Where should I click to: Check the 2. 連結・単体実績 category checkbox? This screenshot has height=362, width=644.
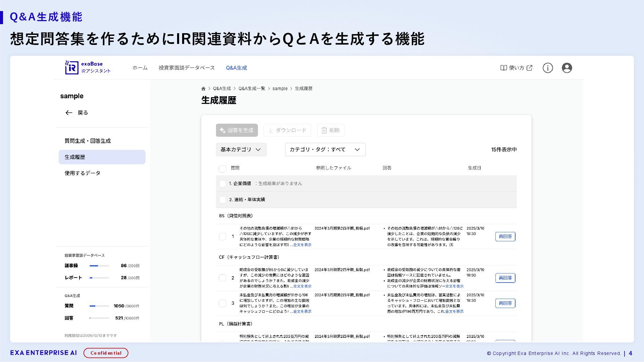point(222,200)
